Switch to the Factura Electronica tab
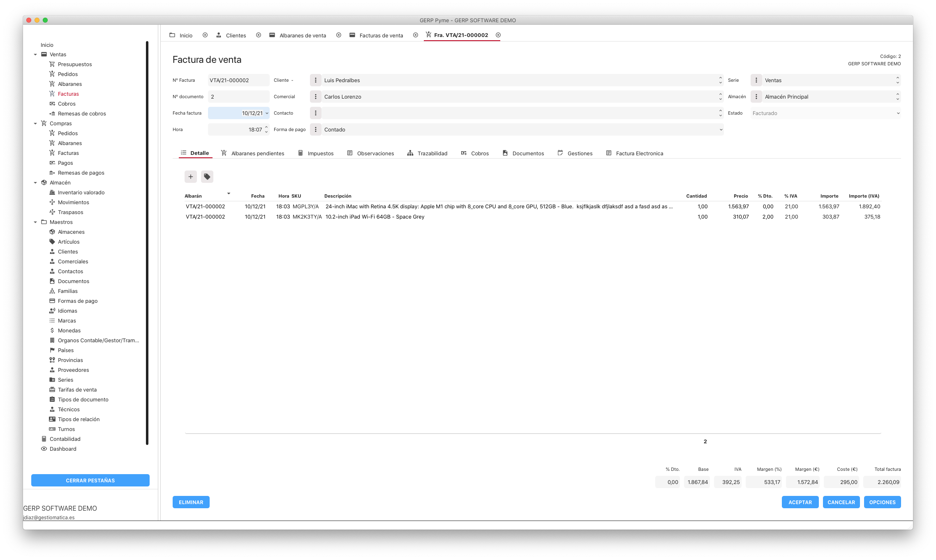936x560 pixels. click(635, 153)
